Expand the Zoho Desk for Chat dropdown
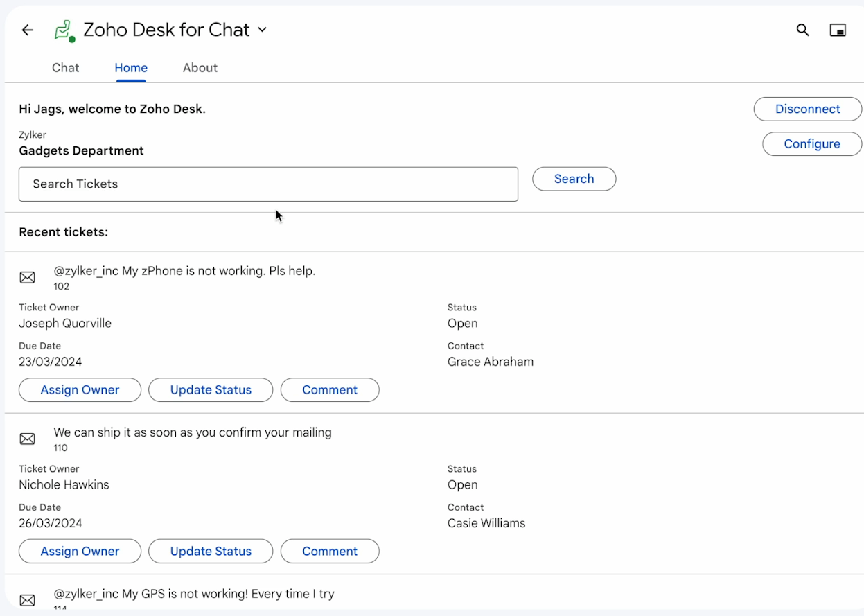 262,30
